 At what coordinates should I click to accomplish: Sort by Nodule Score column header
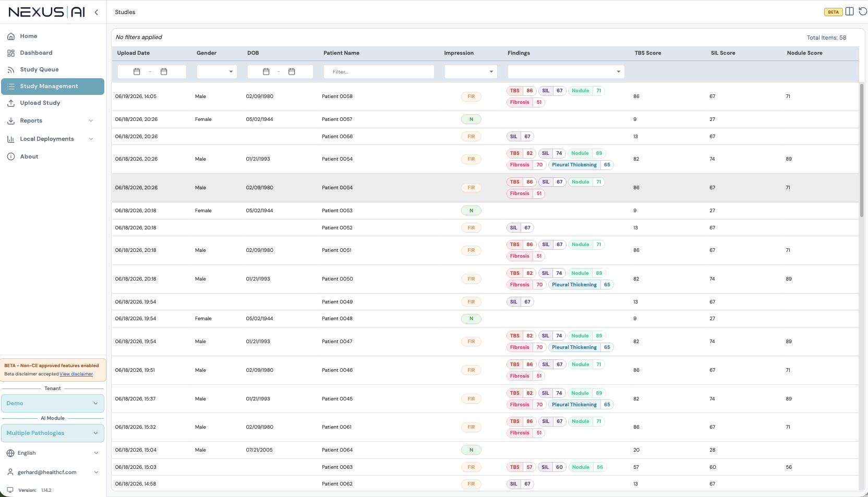pyautogui.click(x=805, y=53)
